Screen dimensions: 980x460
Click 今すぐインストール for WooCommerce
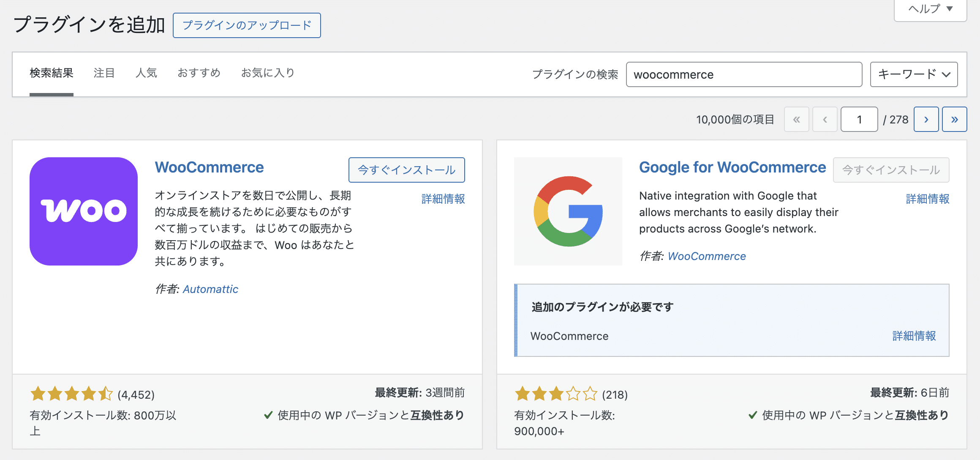click(406, 170)
